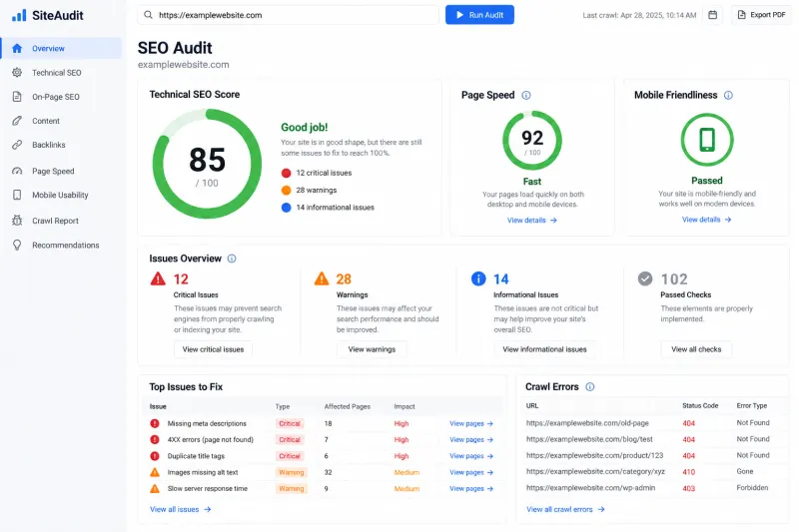Click the Page Speed 92 score ring
The height and width of the screenshot is (532, 799).
click(x=532, y=141)
